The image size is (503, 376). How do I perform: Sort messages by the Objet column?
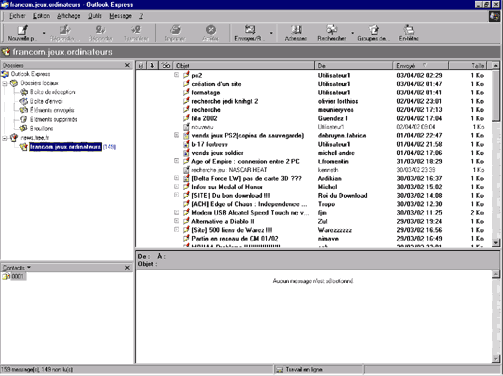(x=244, y=65)
